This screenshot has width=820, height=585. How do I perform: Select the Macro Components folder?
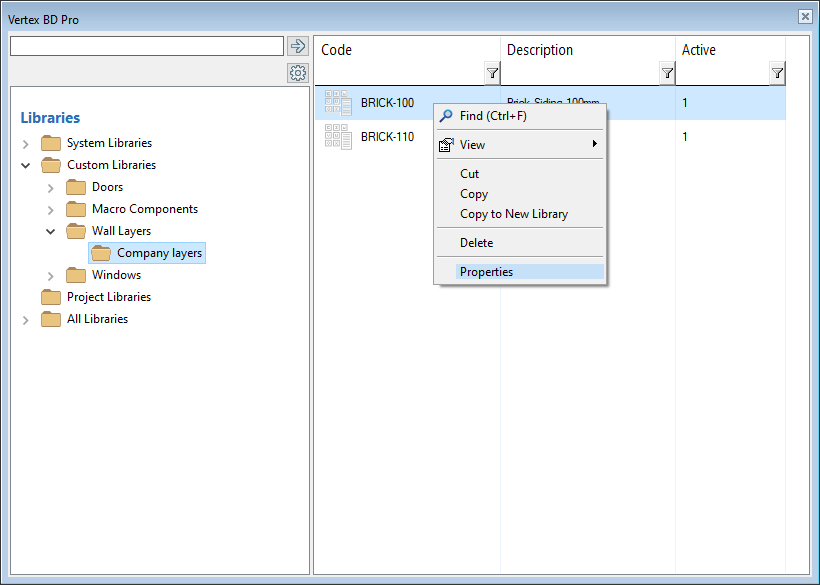(x=144, y=209)
